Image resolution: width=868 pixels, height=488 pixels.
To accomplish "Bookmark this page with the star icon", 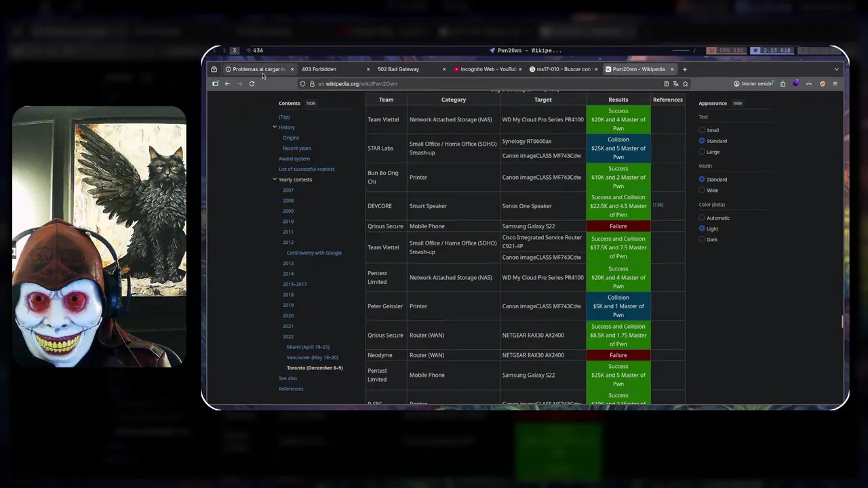I will [686, 84].
